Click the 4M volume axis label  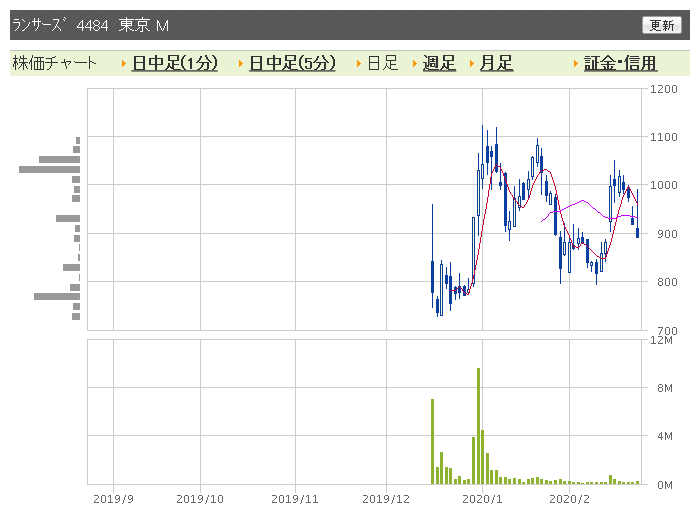665,436
